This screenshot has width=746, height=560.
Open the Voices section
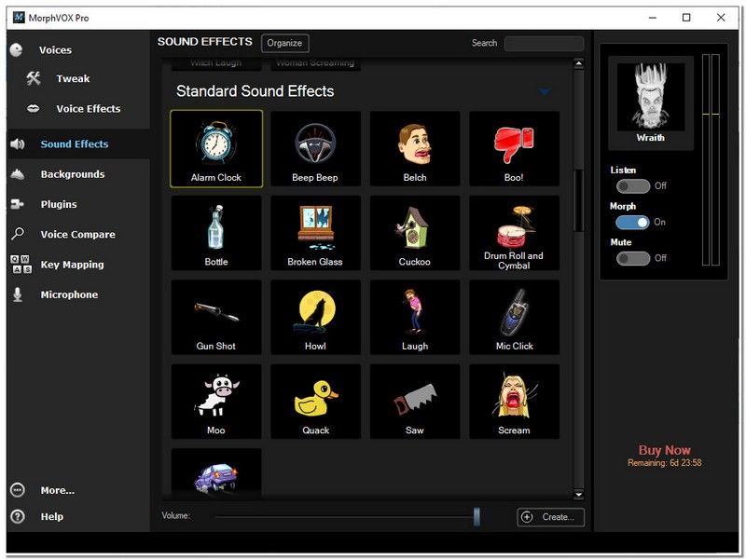[x=55, y=50]
